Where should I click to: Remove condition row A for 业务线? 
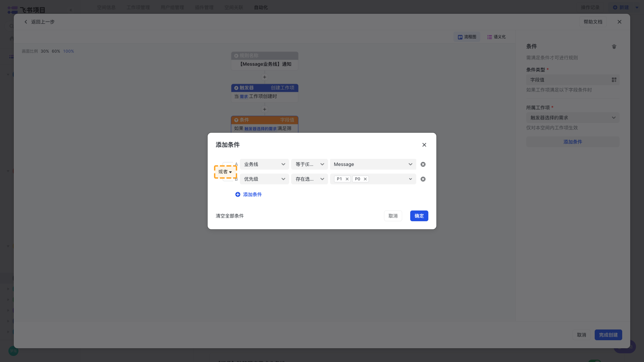(423, 164)
